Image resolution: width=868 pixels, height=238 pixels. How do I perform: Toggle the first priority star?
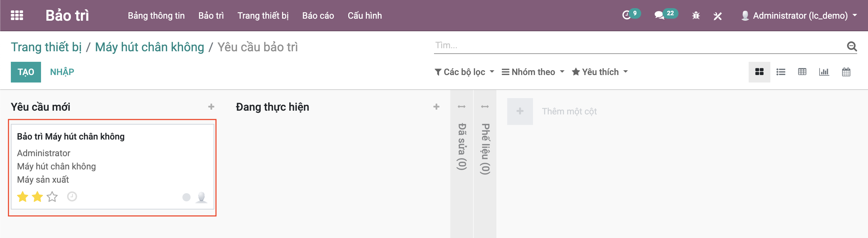pos(23,197)
